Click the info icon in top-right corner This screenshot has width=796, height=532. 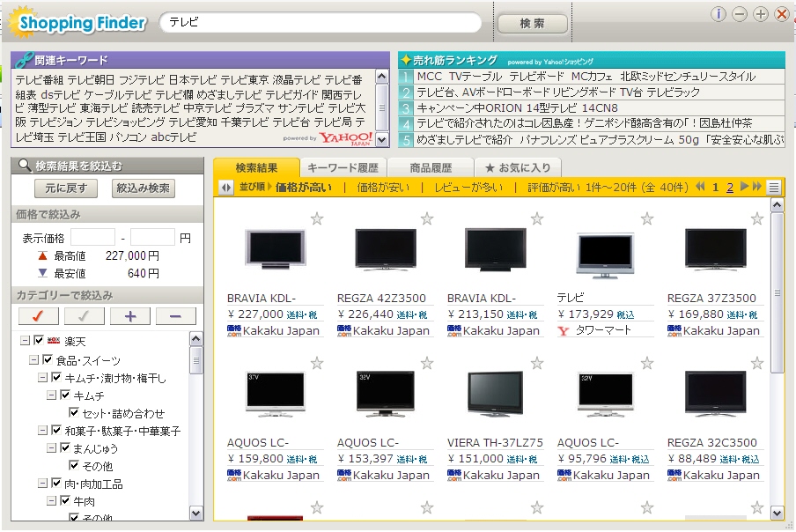tap(718, 14)
